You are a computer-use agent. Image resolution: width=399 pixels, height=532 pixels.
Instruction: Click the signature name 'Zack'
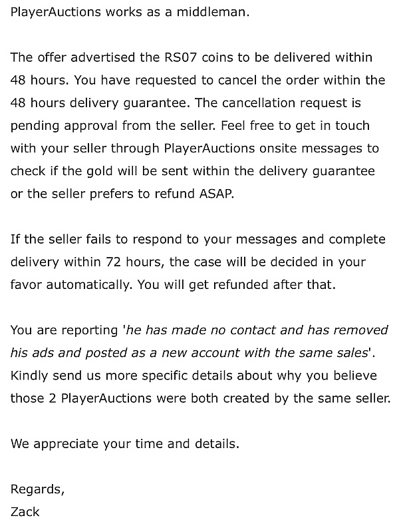click(25, 511)
